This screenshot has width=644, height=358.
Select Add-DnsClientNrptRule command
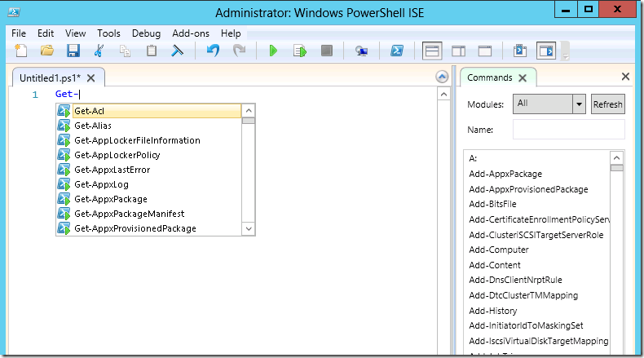(x=515, y=280)
